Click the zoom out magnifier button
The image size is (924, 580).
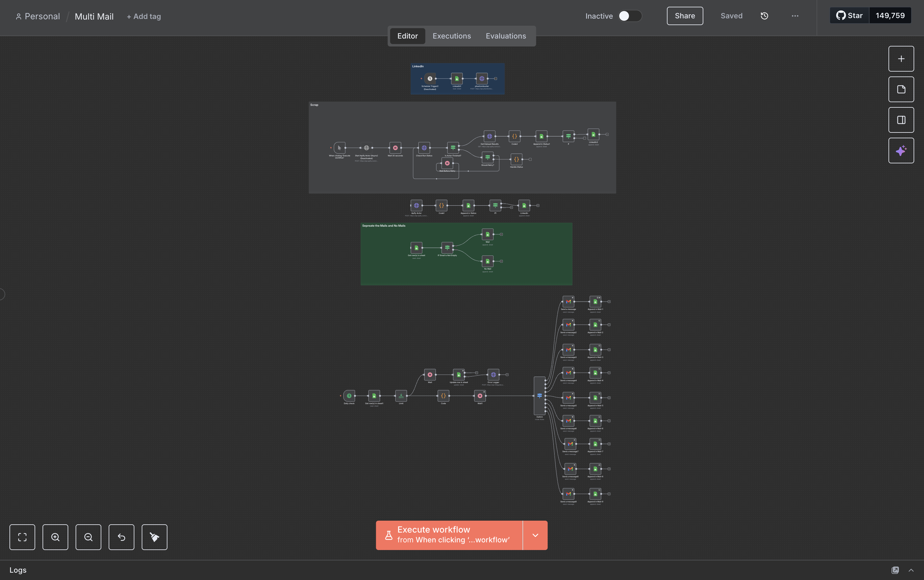tap(88, 537)
